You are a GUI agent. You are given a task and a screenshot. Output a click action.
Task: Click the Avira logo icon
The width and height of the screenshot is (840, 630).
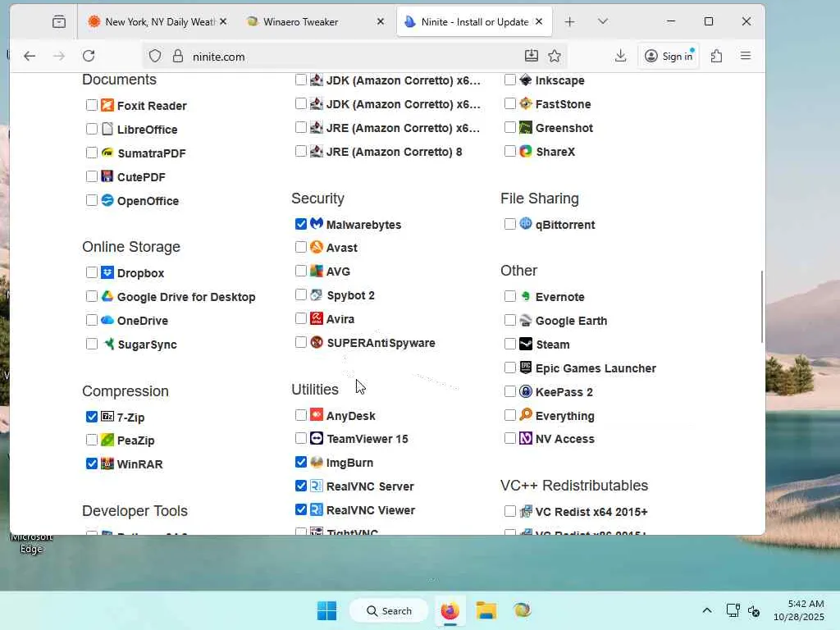point(317,318)
